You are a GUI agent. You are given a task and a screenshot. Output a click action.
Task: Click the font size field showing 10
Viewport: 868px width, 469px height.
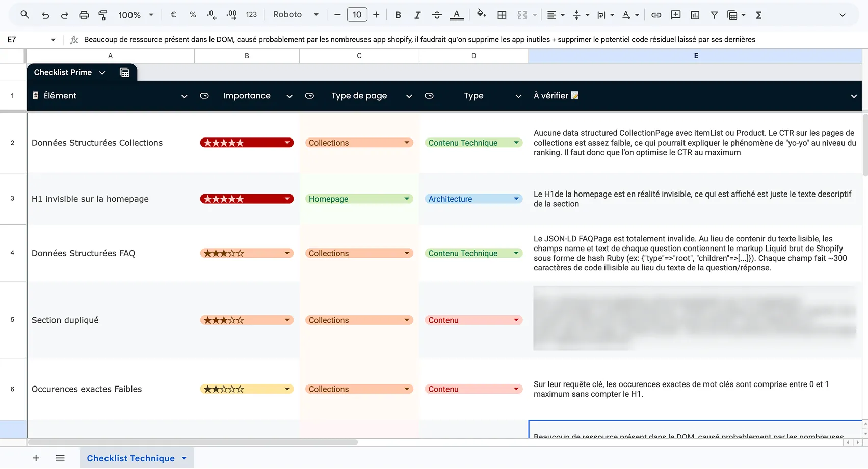tap(357, 15)
